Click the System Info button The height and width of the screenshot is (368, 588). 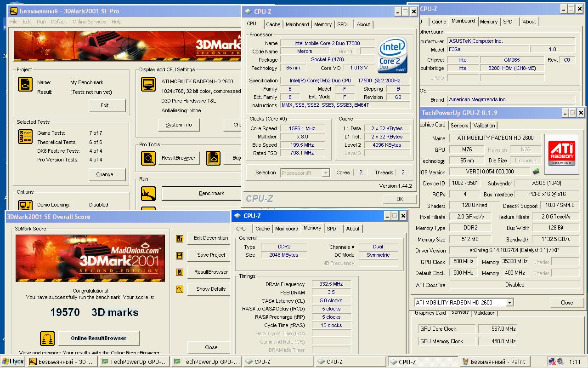179,125
